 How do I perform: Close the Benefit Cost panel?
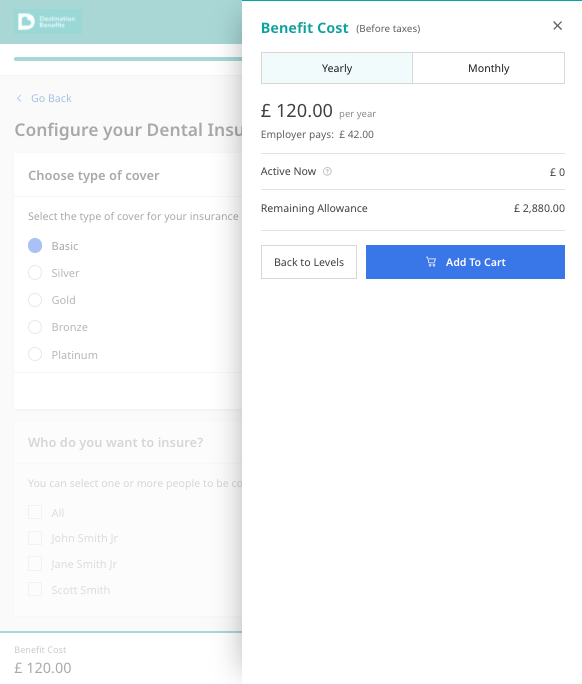tap(557, 26)
